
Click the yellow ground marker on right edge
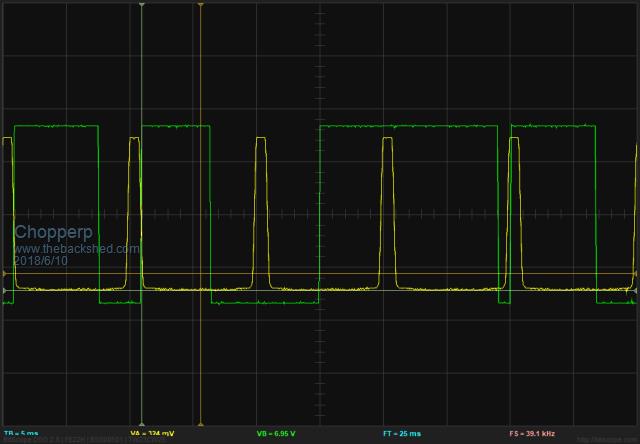pos(634,291)
